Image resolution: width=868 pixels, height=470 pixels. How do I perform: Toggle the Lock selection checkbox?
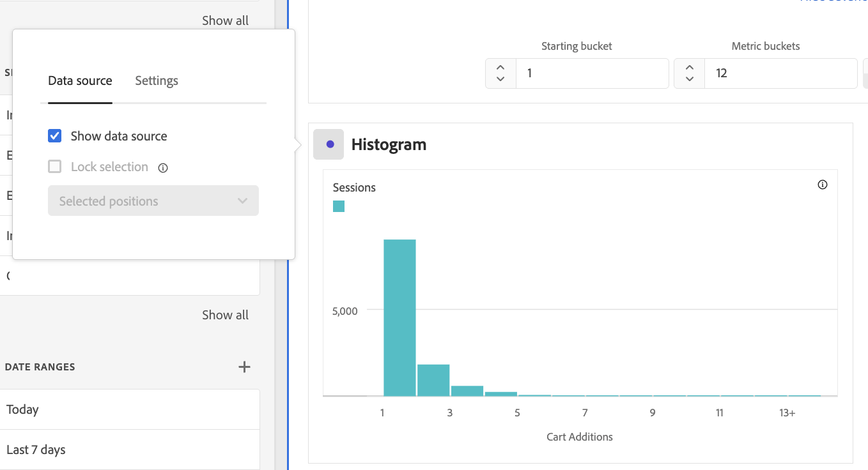tap(55, 167)
